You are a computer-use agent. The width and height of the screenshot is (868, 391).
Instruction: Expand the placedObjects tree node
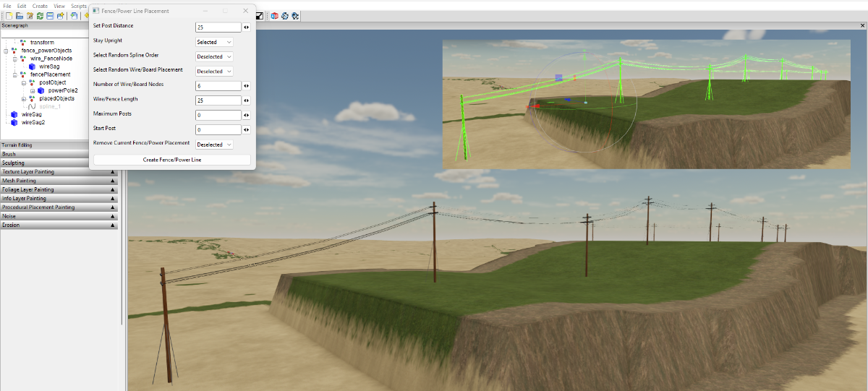click(x=23, y=98)
